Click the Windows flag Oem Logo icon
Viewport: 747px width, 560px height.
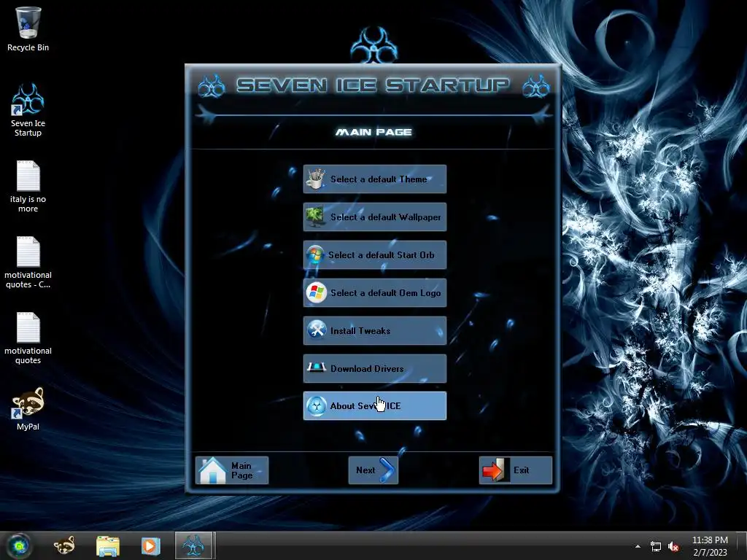tap(317, 293)
